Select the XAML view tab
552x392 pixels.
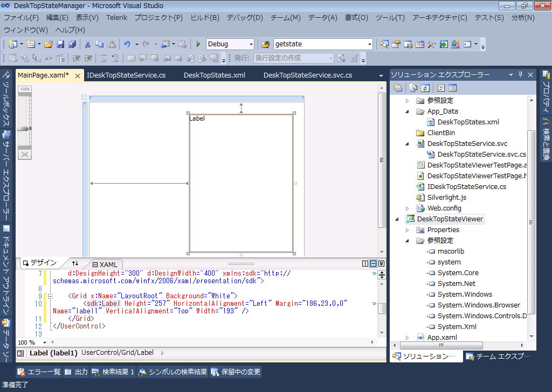pyautogui.click(x=105, y=264)
